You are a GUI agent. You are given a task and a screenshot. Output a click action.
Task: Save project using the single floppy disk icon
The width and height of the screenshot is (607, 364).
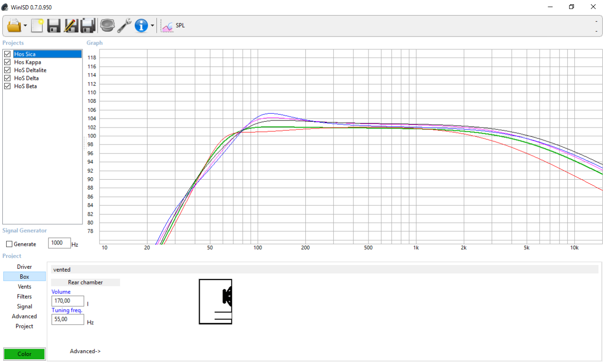pos(54,25)
